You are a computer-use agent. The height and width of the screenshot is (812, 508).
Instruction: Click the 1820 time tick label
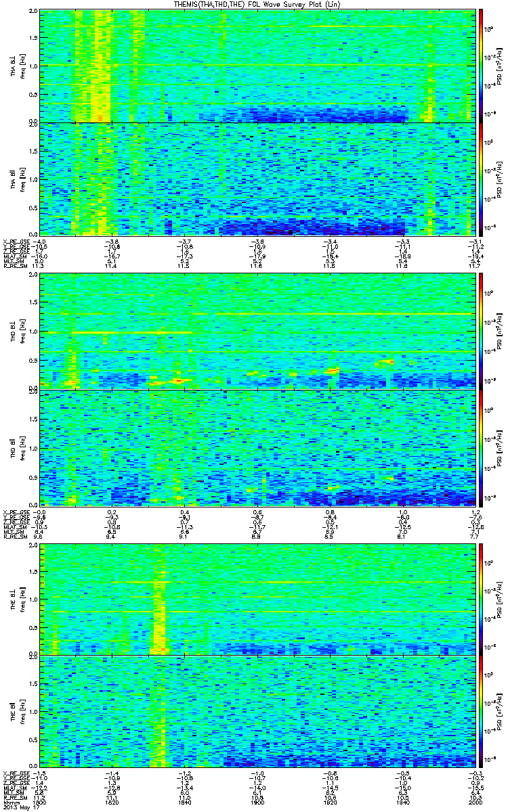click(x=112, y=803)
